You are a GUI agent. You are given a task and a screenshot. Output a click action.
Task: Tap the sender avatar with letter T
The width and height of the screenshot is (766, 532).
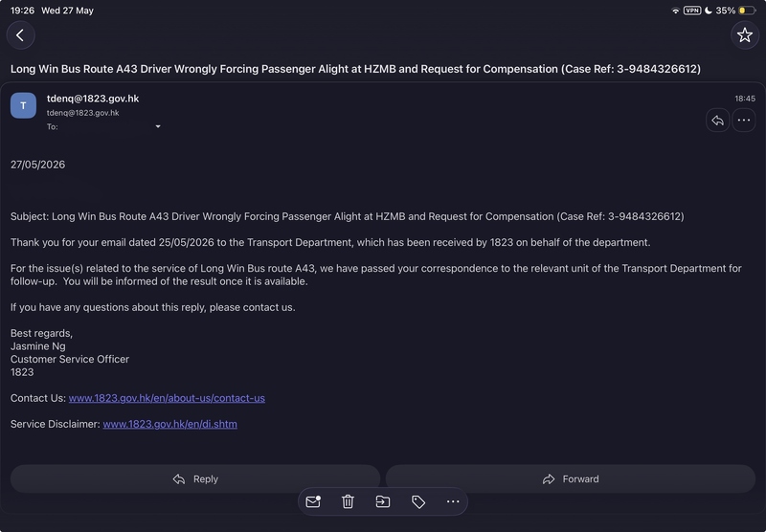coord(23,105)
